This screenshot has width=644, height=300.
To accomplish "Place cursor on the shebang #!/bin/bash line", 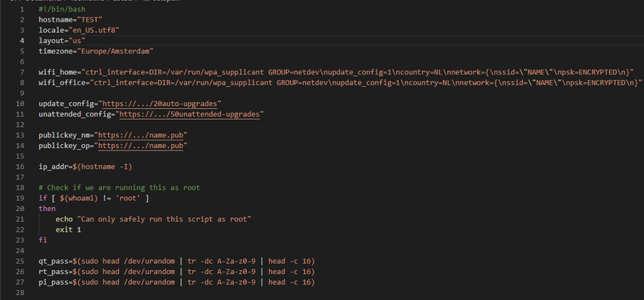I will point(62,9).
